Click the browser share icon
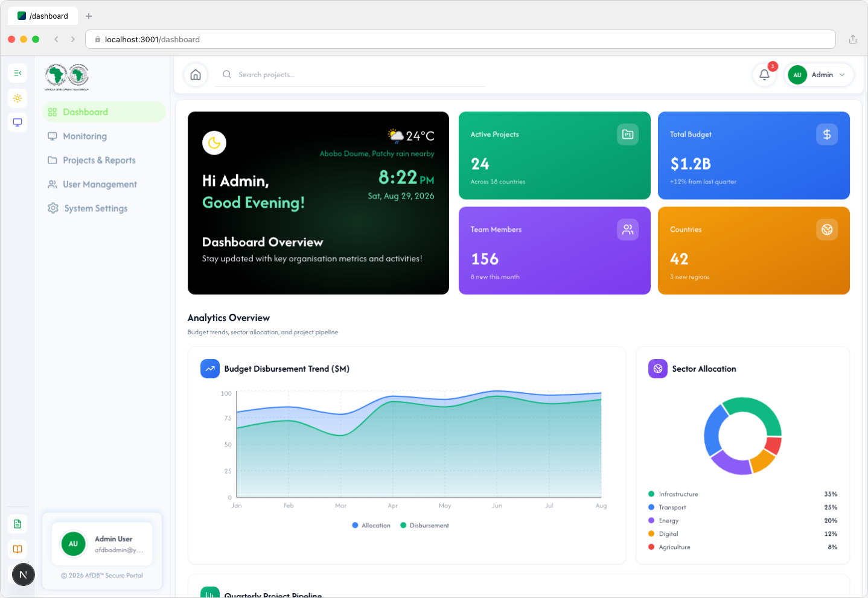868x598 pixels. point(853,39)
